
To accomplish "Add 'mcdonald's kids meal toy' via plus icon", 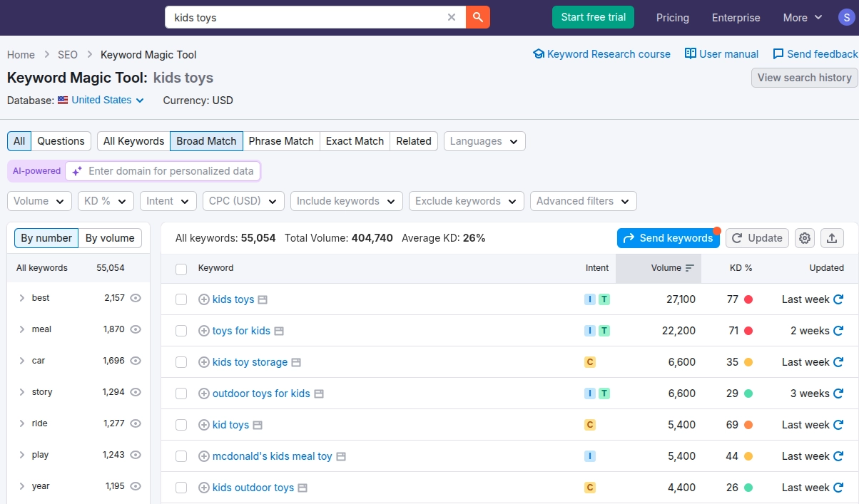I will 203,456.
